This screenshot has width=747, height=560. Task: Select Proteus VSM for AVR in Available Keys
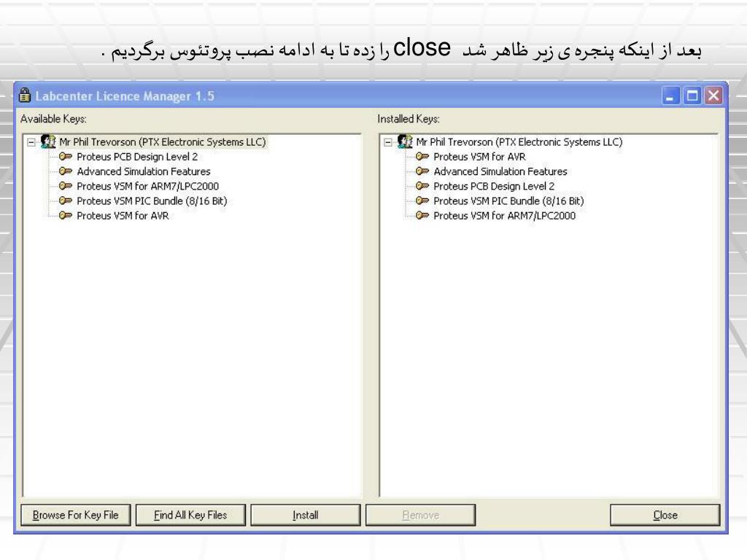(x=123, y=216)
